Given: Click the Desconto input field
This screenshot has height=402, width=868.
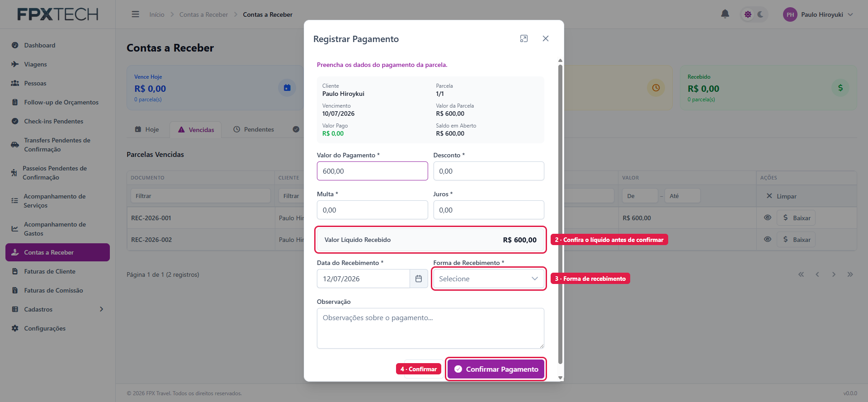Looking at the screenshot, I should click(489, 171).
